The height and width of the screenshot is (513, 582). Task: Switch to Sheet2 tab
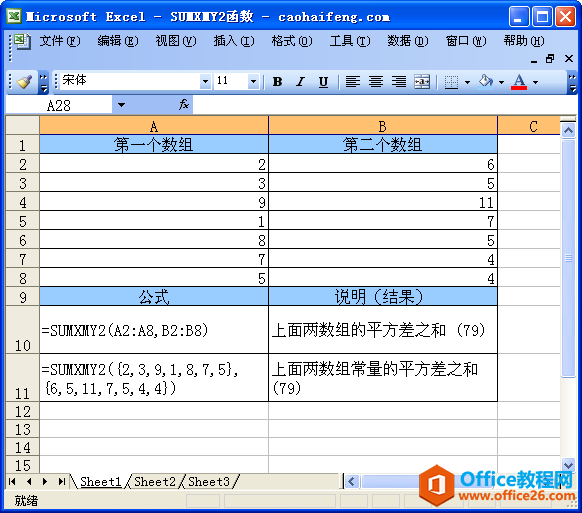pos(154,481)
